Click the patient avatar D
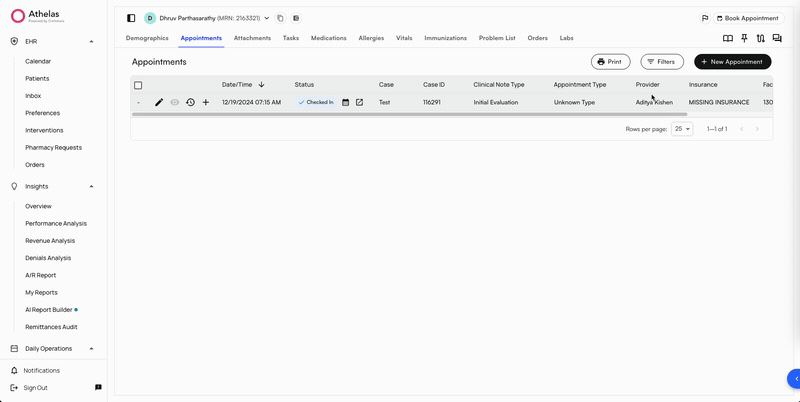800x402 pixels. (150, 18)
